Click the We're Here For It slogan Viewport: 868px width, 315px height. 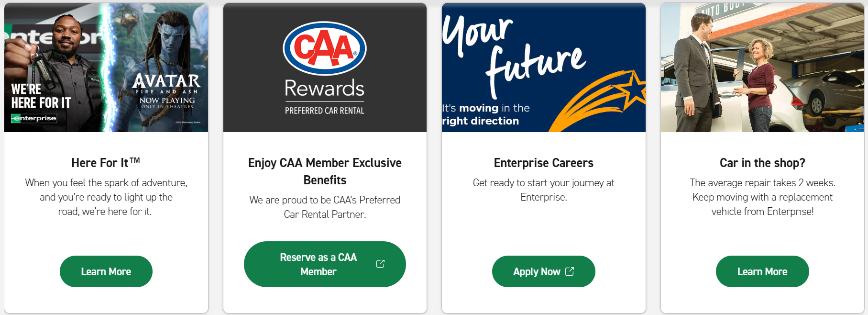41,96
